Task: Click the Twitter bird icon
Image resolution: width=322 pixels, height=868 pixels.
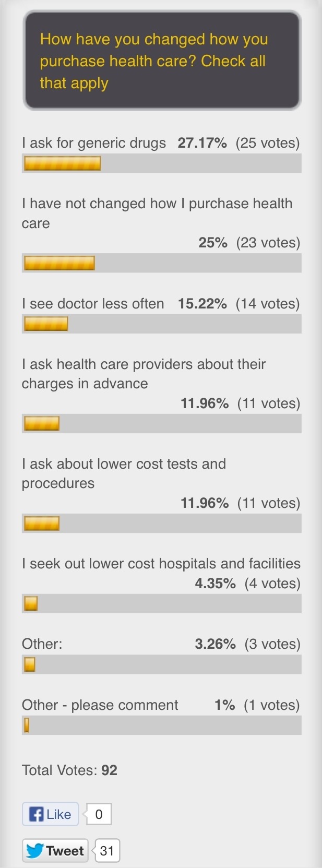Action: [x=34, y=851]
